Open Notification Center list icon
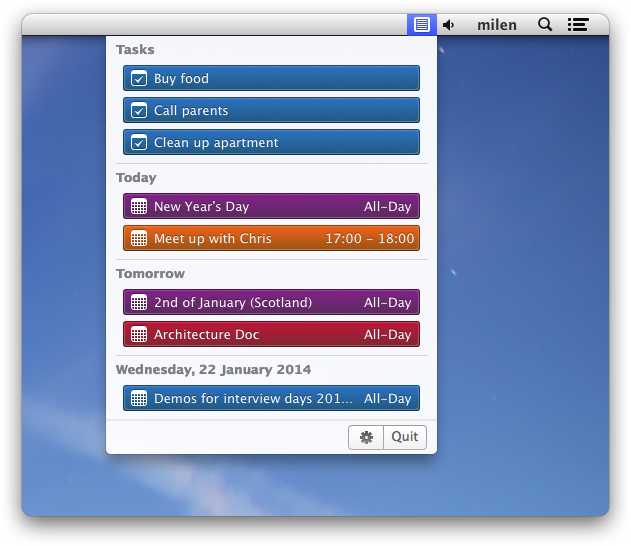The height and width of the screenshot is (546, 631). point(578,25)
